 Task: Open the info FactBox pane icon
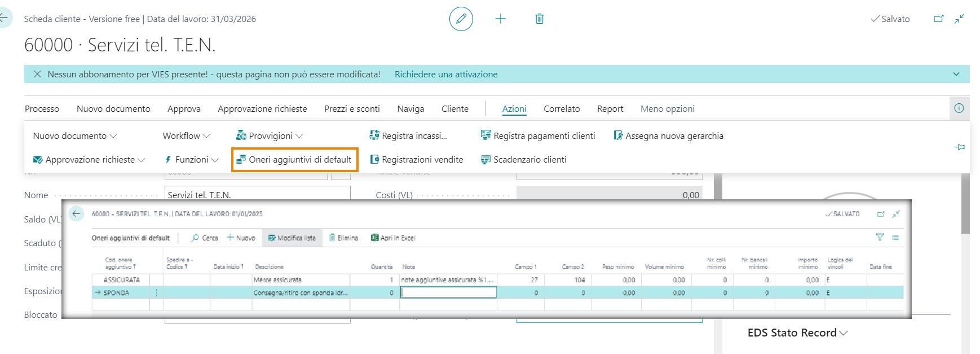959,108
